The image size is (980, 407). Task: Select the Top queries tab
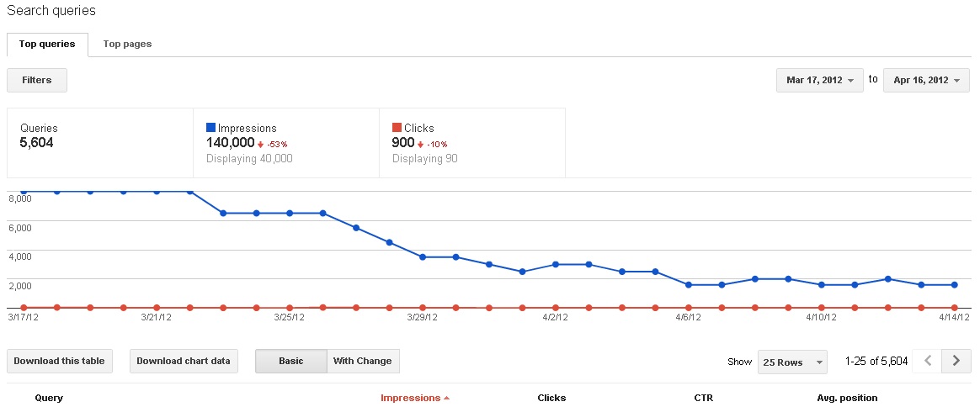point(47,44)
